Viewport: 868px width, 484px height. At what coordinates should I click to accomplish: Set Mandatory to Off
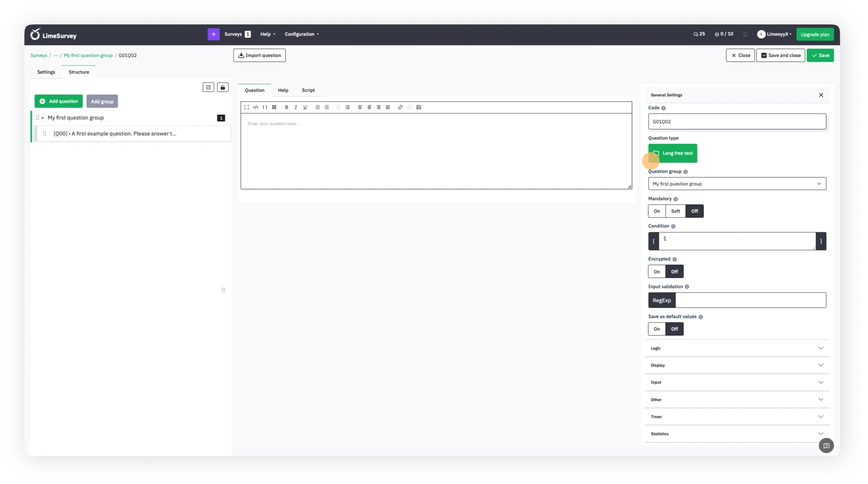(694, 211)
